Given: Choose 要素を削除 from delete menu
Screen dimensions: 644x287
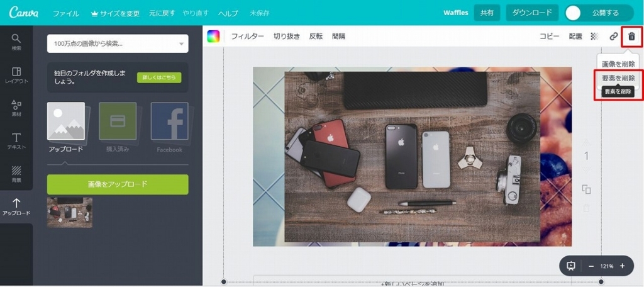Looking at the screenshot, I should tap(618, 78).
